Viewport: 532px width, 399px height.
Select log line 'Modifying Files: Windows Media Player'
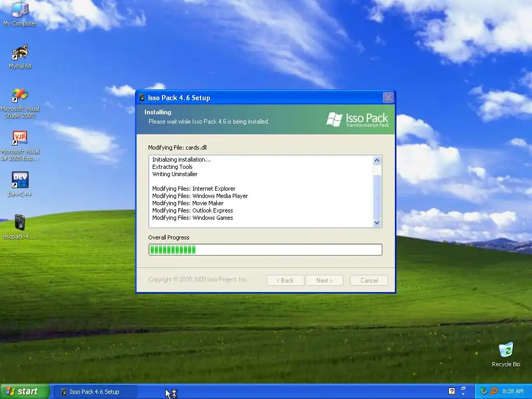coord(200,196)
